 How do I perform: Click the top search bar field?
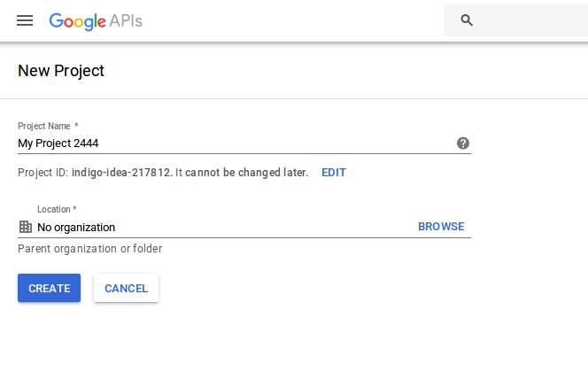pyautogui.click(x=515, y=20)
